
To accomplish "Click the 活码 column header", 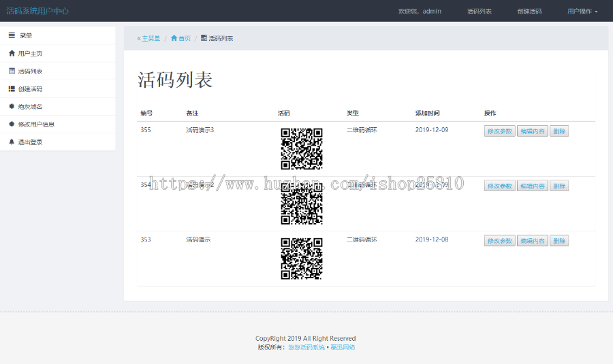I will [x=284, y=113].
